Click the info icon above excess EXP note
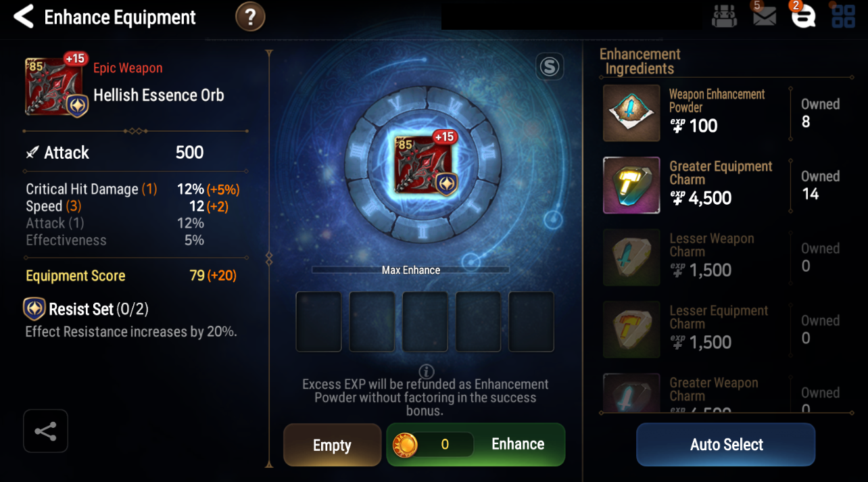The height and width of the screenshot is (482, 868). [x=426, y=370]
